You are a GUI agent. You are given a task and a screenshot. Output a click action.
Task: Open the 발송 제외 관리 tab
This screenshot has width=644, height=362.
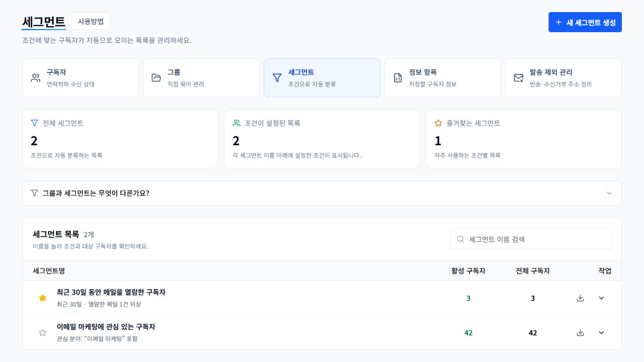(x=563, y=78)
